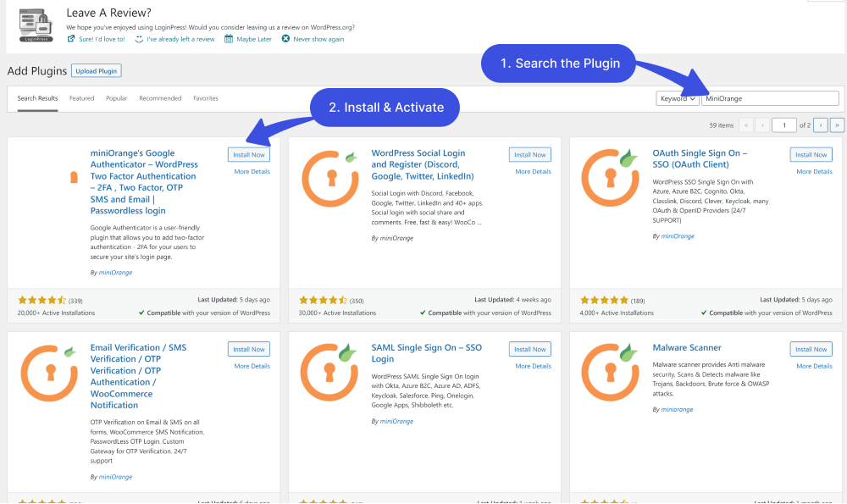
Task: Open the OAuth Single Sign On plugin title
Action: click(x=700, y=158)
